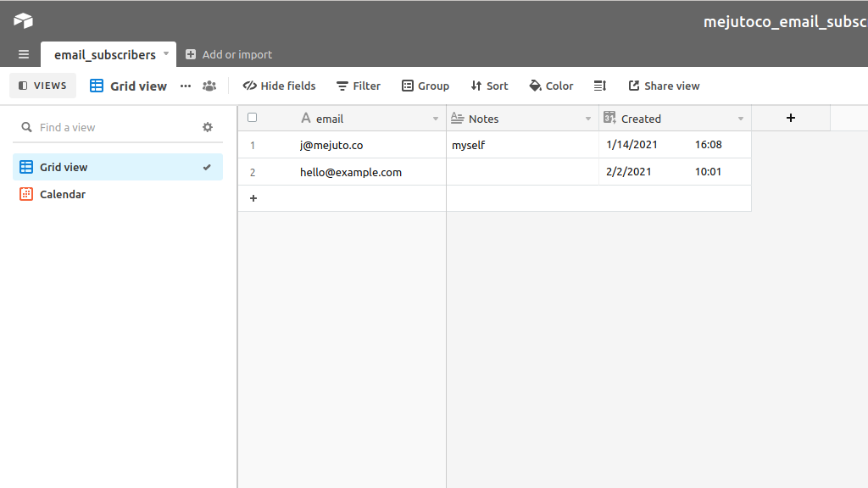Click the collaborators icon beside view options
868x488 pixels.
point(209,86)
